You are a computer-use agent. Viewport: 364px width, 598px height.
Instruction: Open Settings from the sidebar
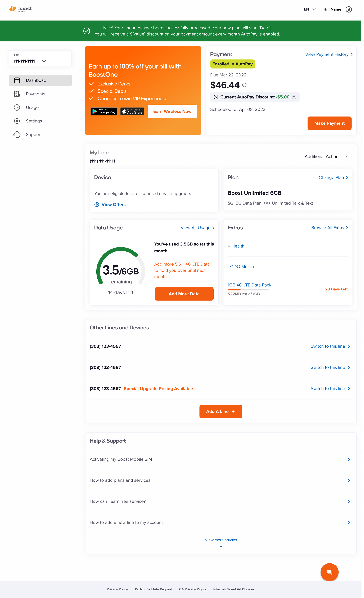point(34,121)
